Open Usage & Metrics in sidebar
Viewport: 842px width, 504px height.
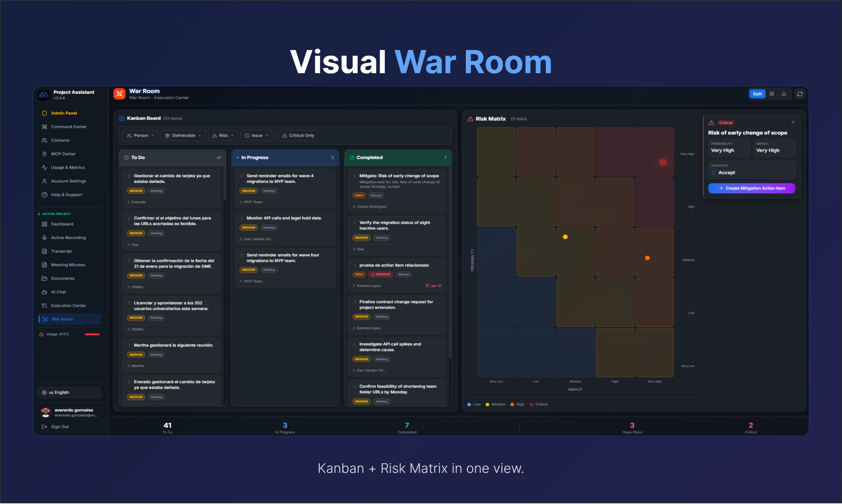point(67,168)
